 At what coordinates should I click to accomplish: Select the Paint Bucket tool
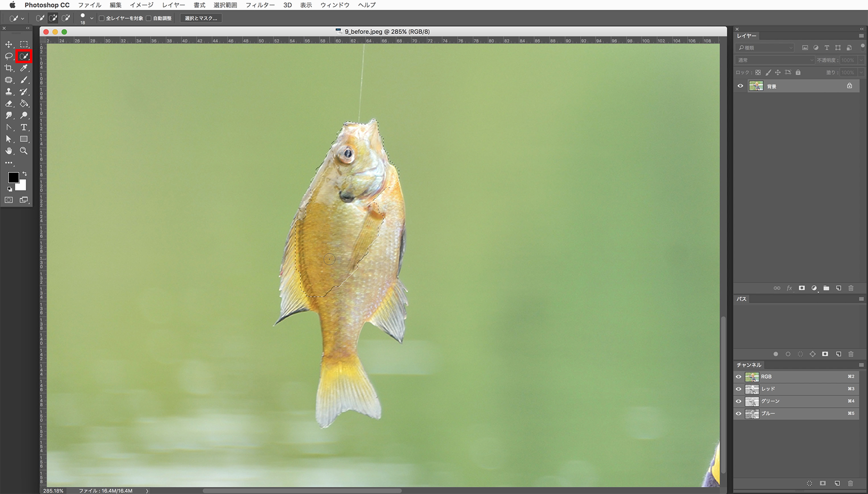pos(24,104)
